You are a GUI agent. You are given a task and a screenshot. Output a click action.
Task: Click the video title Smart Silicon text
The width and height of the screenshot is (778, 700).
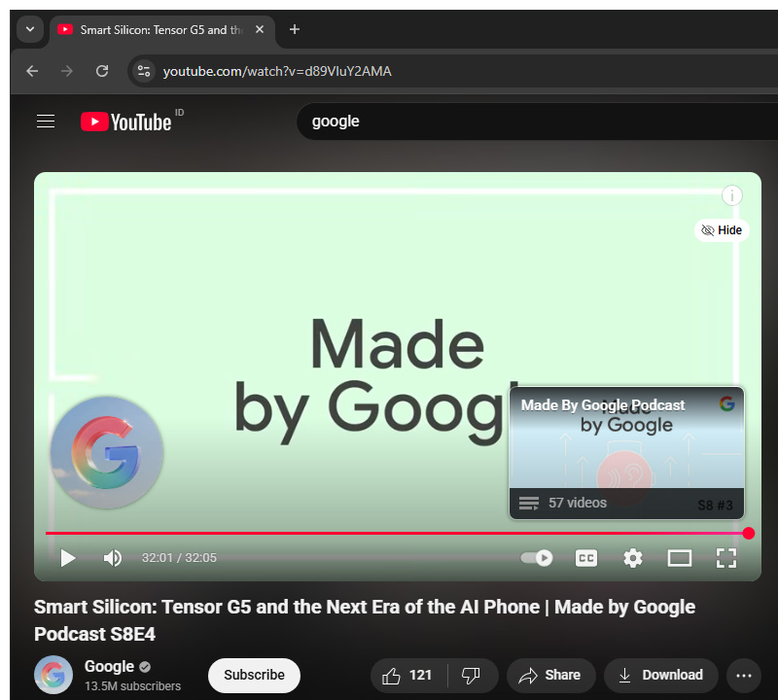click(365, 620)
